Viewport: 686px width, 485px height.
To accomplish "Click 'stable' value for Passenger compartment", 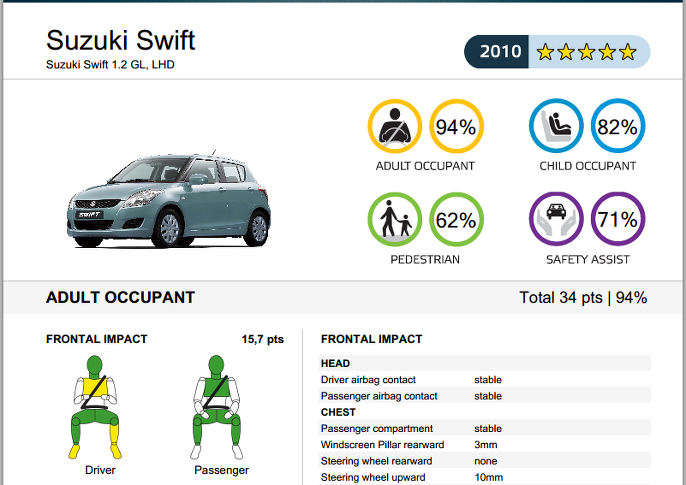I will pos(488,429).
